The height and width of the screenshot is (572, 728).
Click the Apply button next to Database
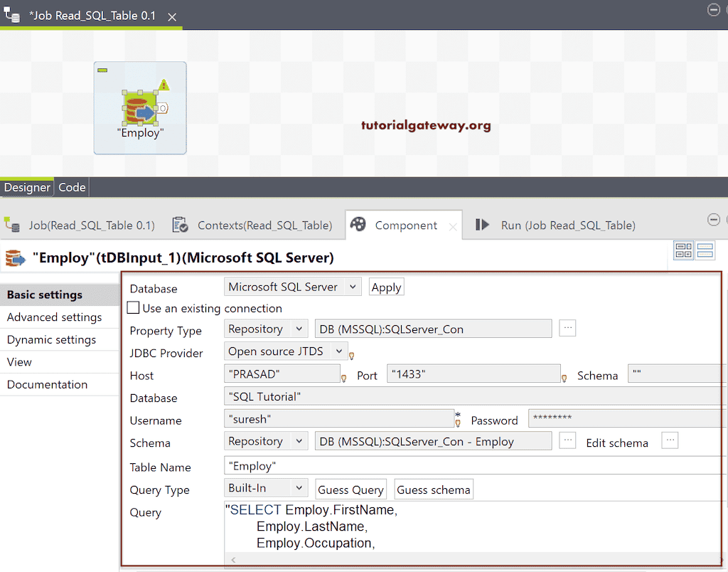(386, 287)
